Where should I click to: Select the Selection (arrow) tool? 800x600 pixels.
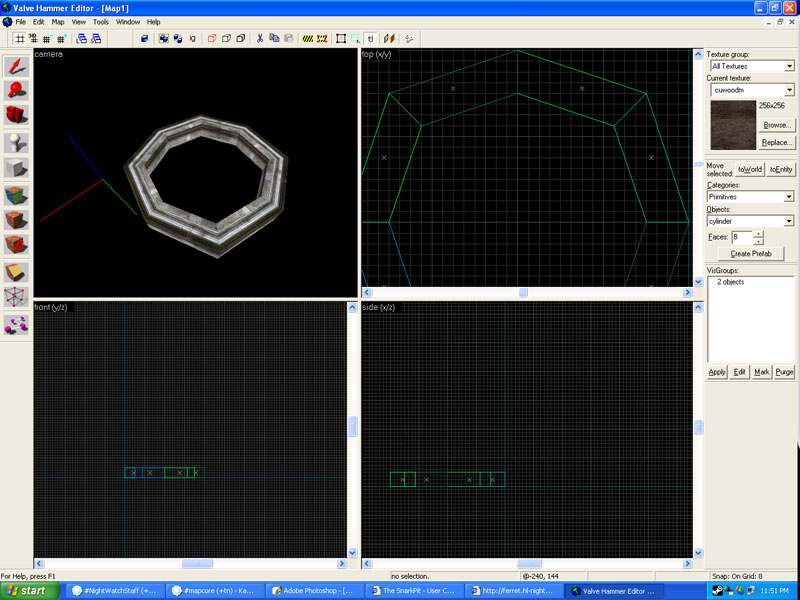pyautogui.click(x=16, y=67)
